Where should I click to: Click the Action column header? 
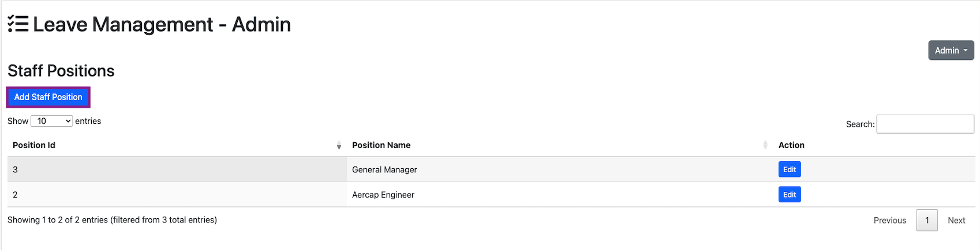[791, 145]
